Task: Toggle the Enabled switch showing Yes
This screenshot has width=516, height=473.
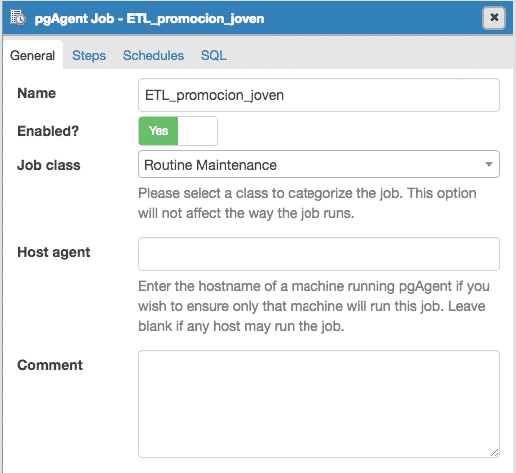Action: pos(178,131)
